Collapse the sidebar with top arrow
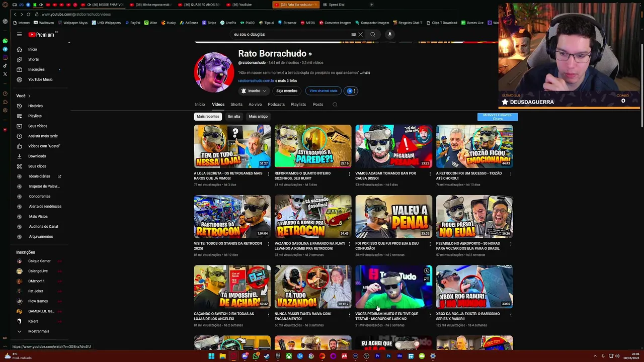The image size is (644, 362). click(69, 43)
